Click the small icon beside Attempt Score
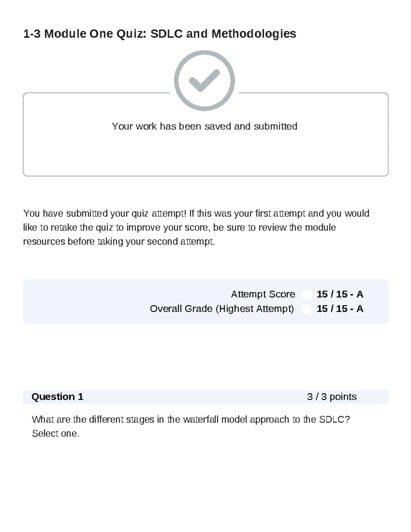This screenshot has height=532, width=411. (x=307, y=294)
